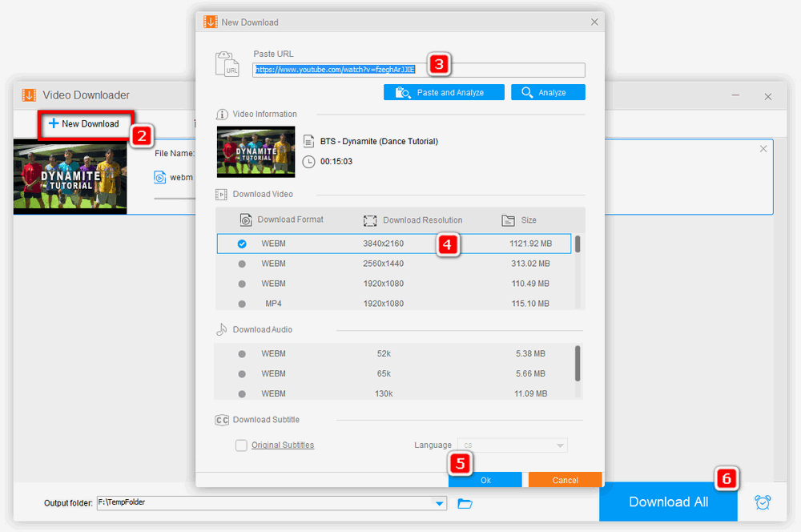
Task: Click the Video Downloader app logo
Action: [x=29, y=95]
